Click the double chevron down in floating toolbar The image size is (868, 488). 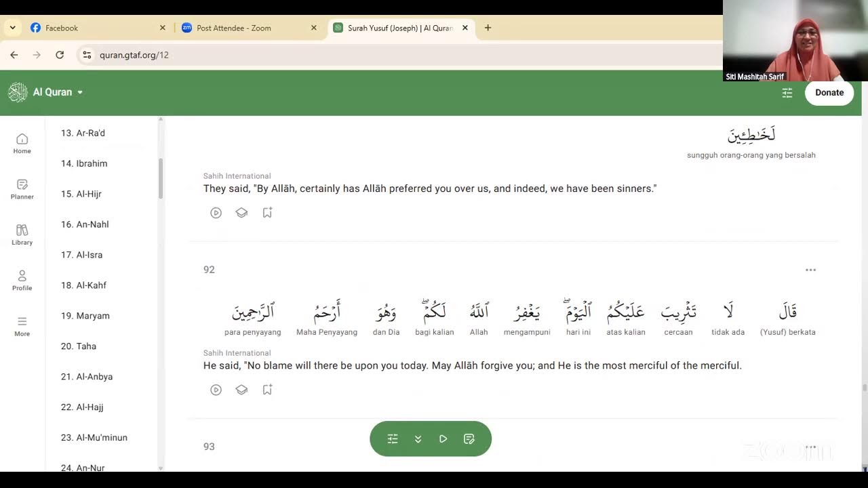pyautogui.click(x=418, y=439)
